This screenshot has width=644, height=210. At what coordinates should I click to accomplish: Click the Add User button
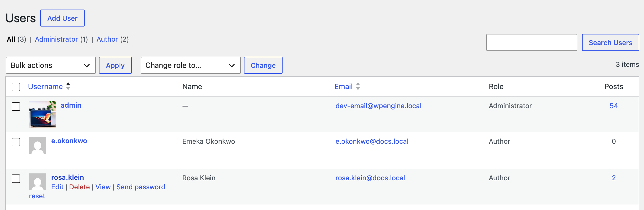point(62,18)
